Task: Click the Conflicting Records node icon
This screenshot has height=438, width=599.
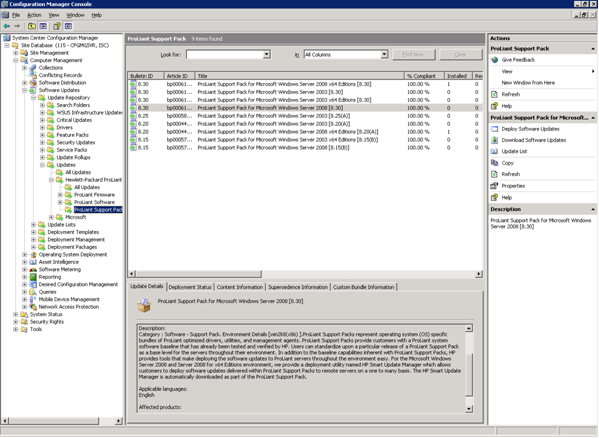Action: pyautogui.click(x=33, y=75)
